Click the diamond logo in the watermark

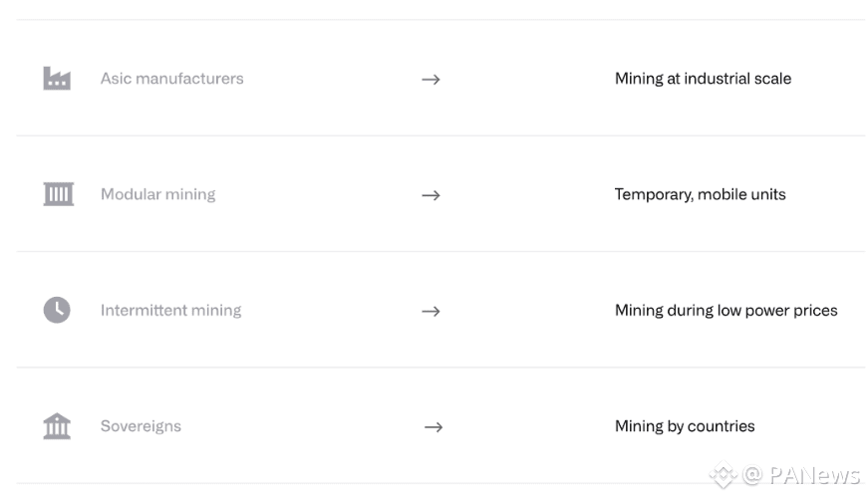723,474
